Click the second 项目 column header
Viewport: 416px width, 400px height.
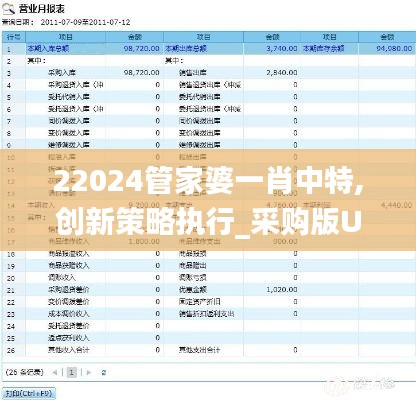203,37
